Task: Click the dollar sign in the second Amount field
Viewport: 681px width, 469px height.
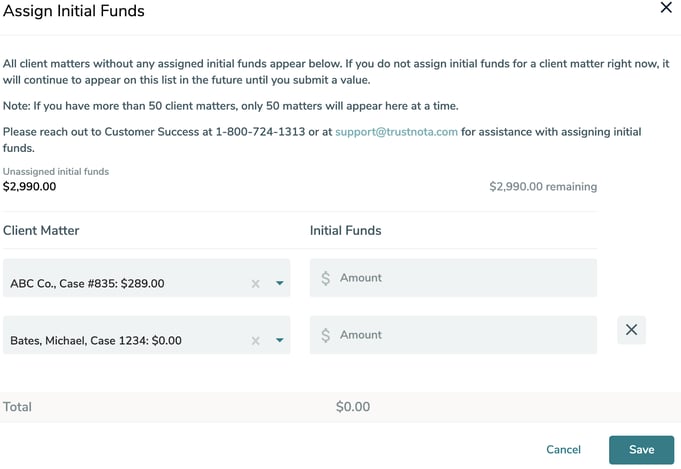Action: coord(326,336)
